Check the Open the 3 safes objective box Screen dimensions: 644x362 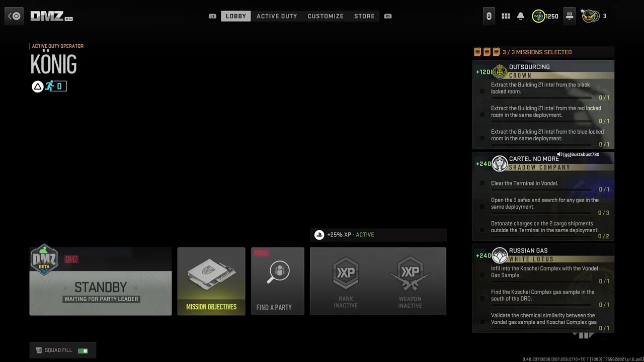(482, 207)
